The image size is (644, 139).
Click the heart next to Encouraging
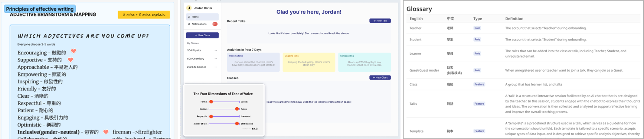coord(74,51)
